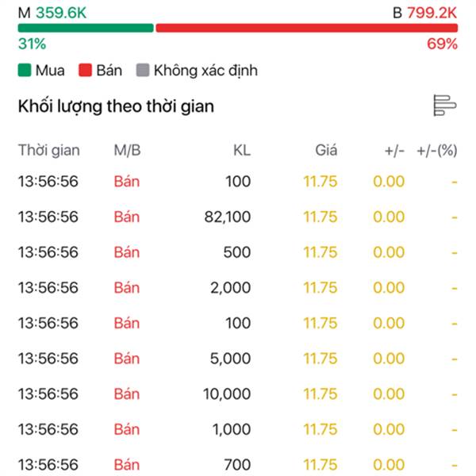Tap the M 359.6K buy total

tap(52, 13)
